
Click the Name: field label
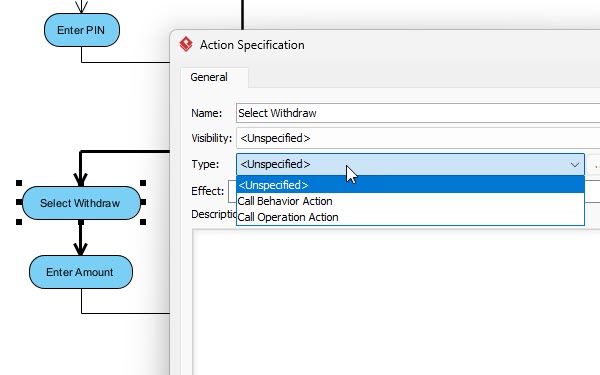click(207, 113)
